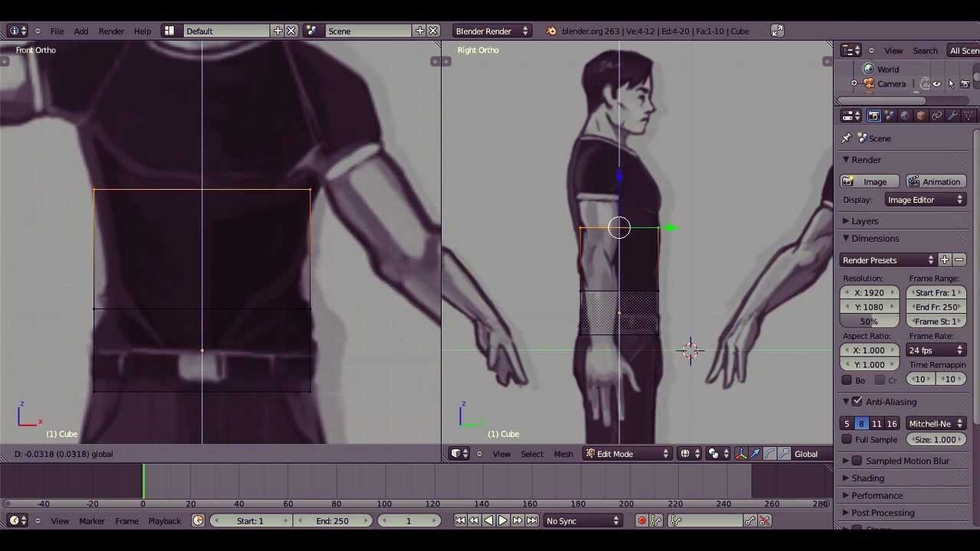Play animation in reverse

point(488,521)
